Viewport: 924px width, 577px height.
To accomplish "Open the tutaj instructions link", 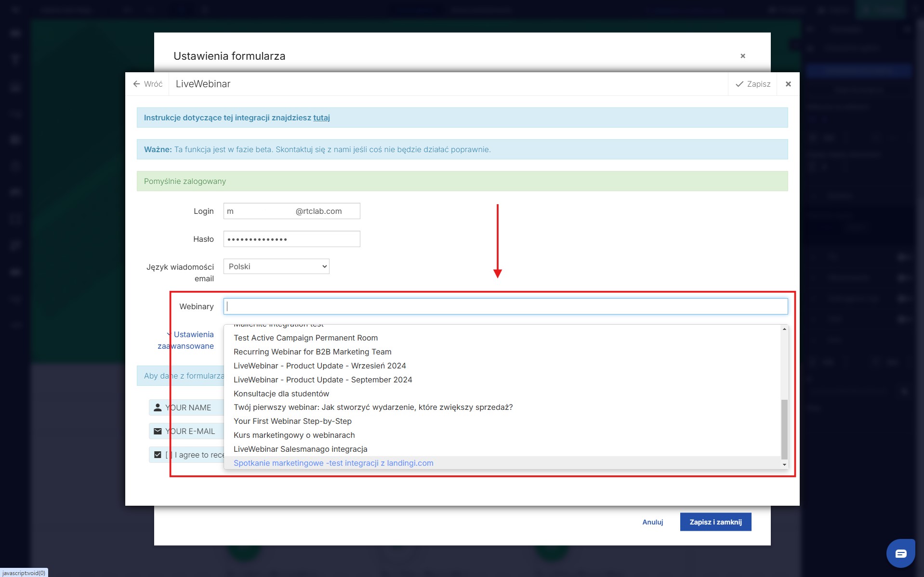I will pyautogui.click(x=321, y=118).
